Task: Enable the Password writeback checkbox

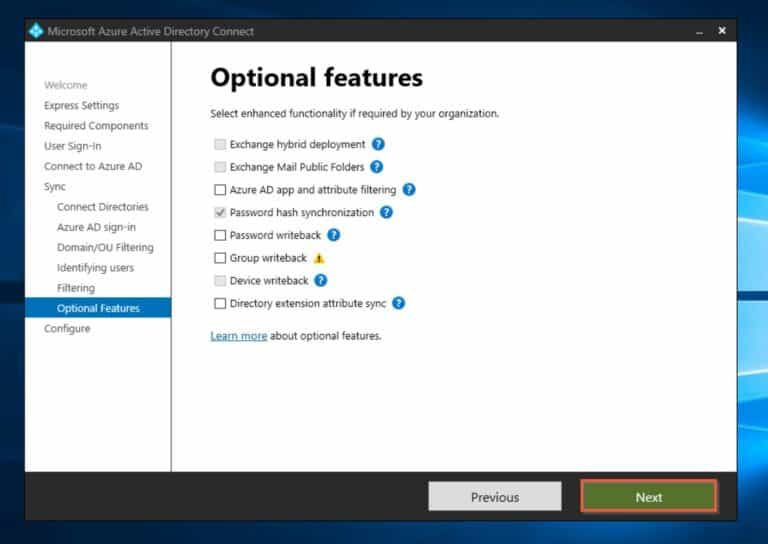Action: coord(220,235)
